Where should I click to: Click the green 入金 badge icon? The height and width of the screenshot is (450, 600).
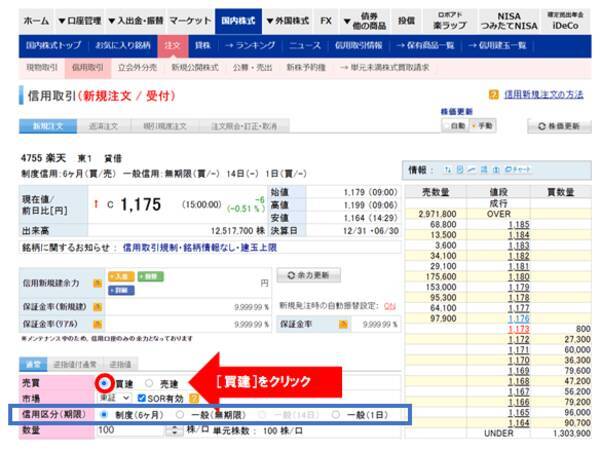[x=120, y=273]
